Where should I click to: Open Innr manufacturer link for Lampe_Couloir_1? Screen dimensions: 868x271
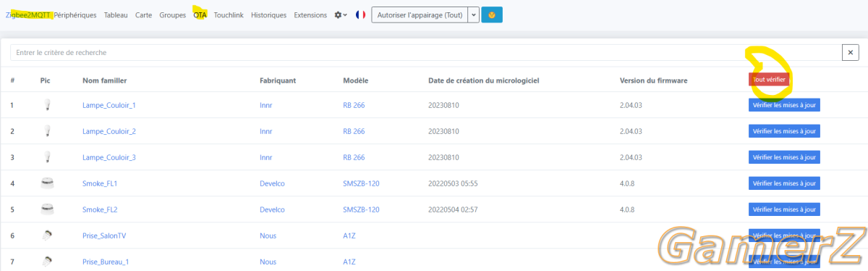coord(265,105)
